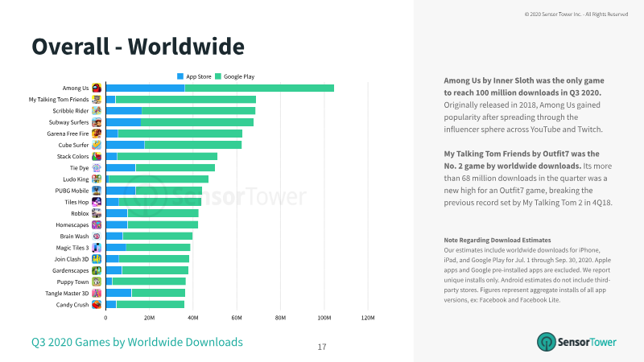Select the Among Us Google Play bar segment

coord(259,88)
